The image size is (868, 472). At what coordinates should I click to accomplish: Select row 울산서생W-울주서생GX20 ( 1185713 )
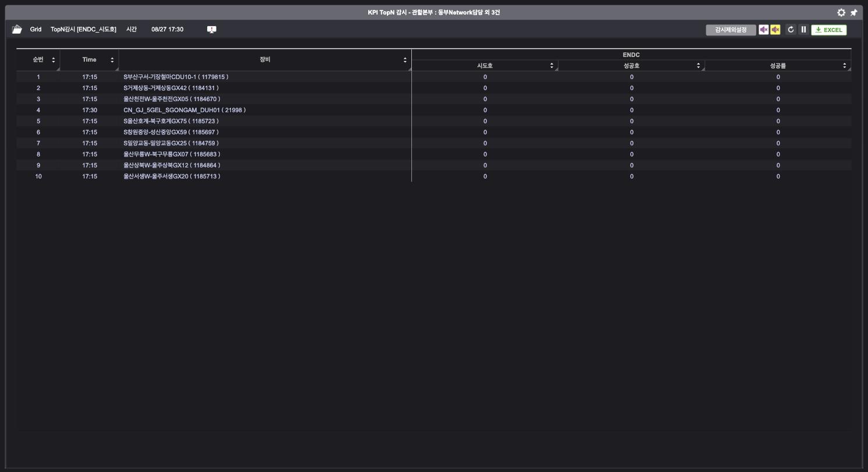pyautogui.click(x=433, y=176)
